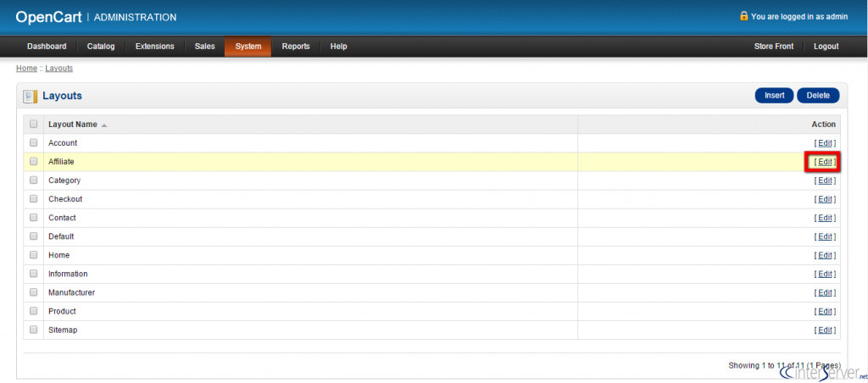Click the 'ADMINISTRATION' header text
This screenshot has height=383, width=868.
(x=136, y=17)
